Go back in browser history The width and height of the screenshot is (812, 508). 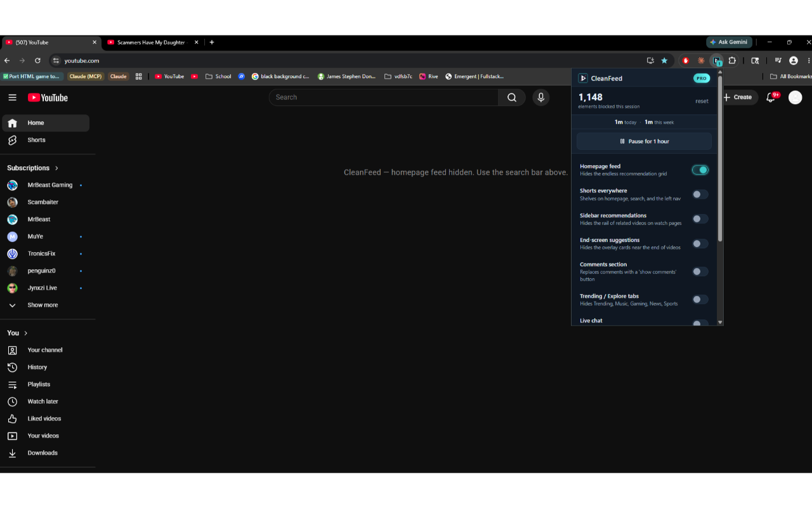[x=7, y=60]
